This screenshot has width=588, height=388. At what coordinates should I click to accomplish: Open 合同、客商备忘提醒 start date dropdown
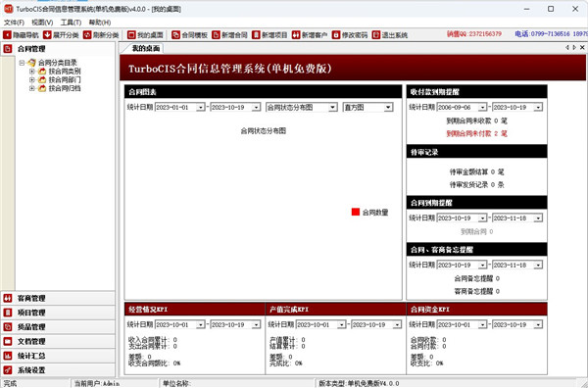pyautogui.click(x=482, y=266)
